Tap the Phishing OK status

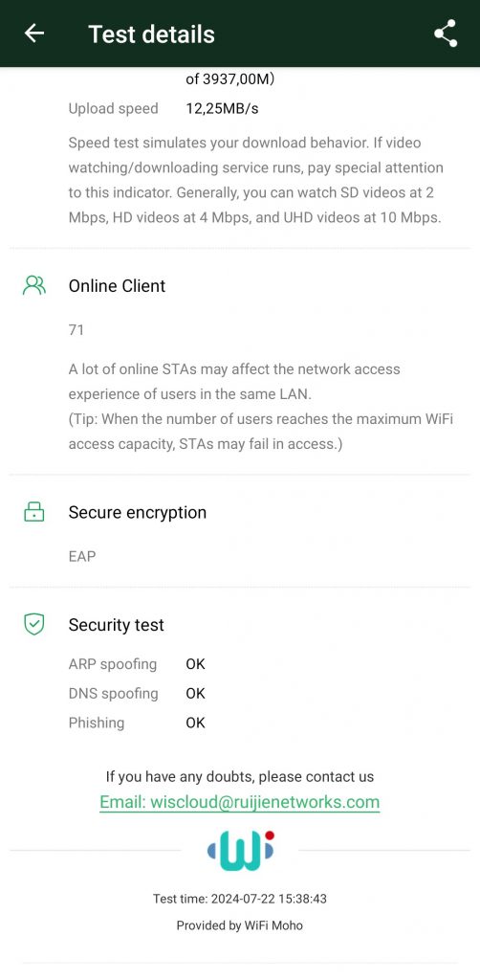pos(195,723)
